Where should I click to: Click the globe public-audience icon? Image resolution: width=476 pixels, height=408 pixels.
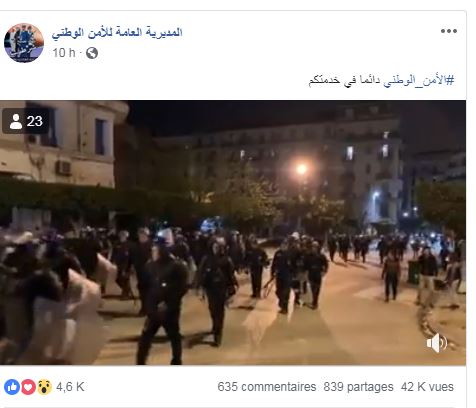click(x=92, y=53)
